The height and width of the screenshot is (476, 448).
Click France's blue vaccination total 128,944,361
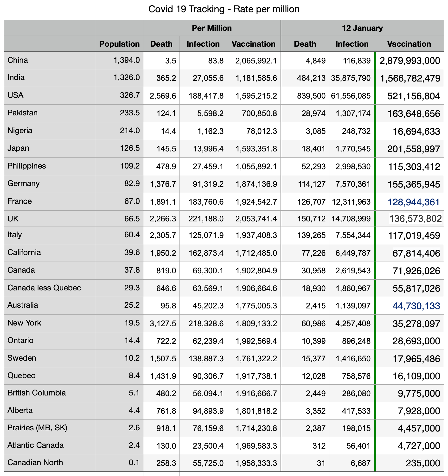(x=413, y=202)
